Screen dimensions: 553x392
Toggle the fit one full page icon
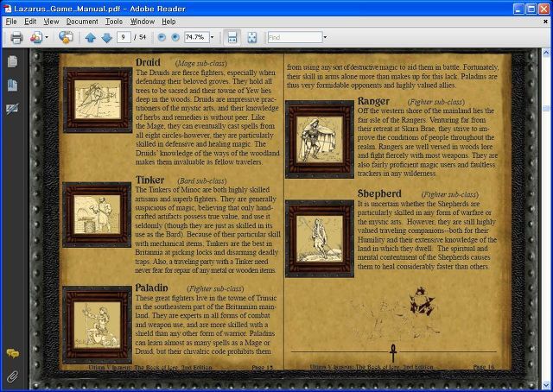pyautogui.click(x=251, y=37)
